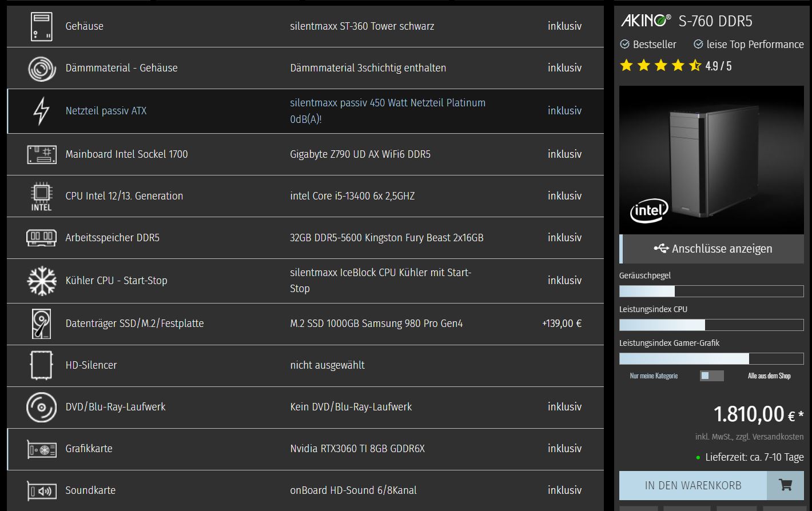The height and width of the screenshot is (511, 812).
Task: Click the hard drive Datenträger icon
Action: (x=41, y=324)
